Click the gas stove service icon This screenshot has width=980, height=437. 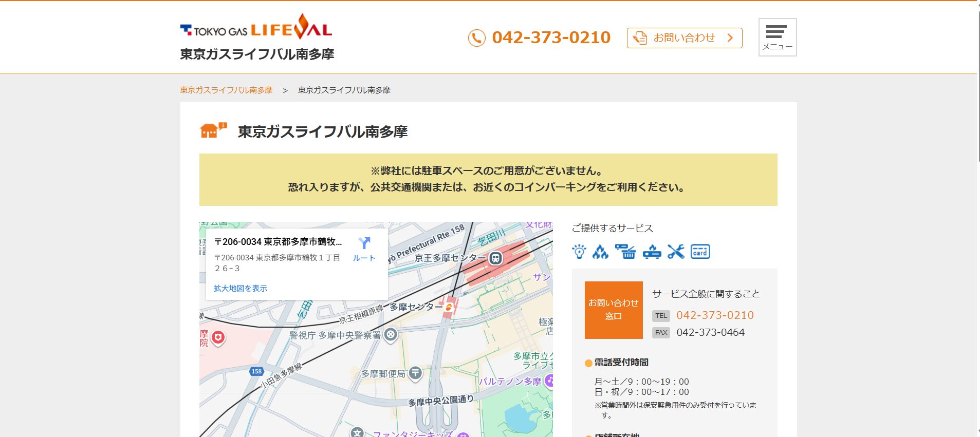tap(652, 252)
